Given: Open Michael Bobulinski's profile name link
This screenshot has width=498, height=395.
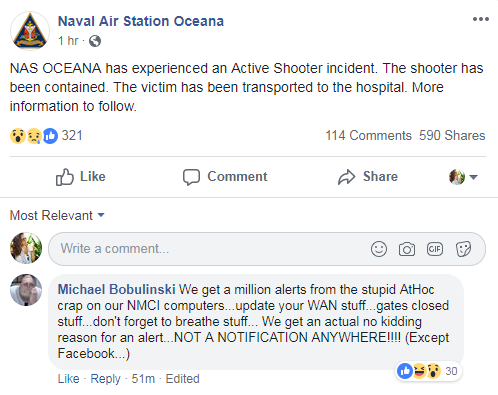Looking at the screenshot, I should click(116, 289).
